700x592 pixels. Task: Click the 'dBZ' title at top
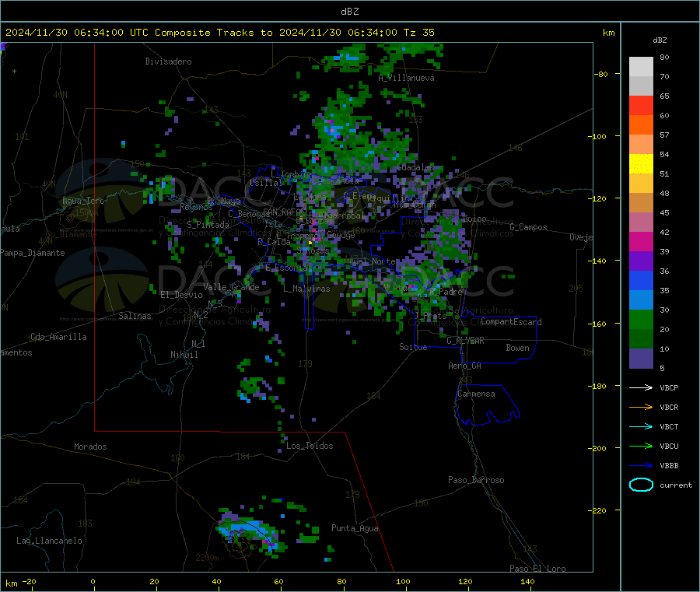tap(349, 12)
